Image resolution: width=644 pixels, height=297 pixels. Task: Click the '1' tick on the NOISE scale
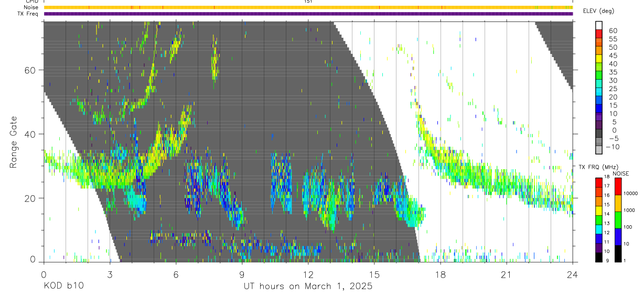pyautogui.click(x=625, y=261)
